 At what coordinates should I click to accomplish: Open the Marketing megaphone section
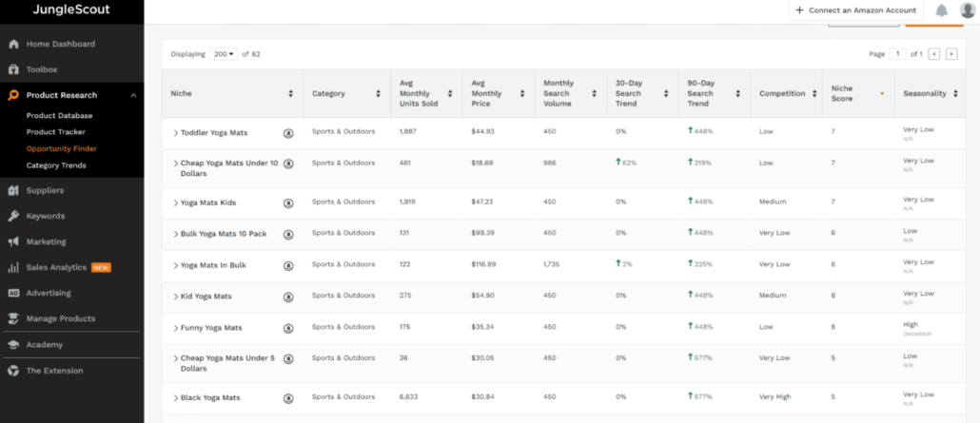tap(46, 241)
